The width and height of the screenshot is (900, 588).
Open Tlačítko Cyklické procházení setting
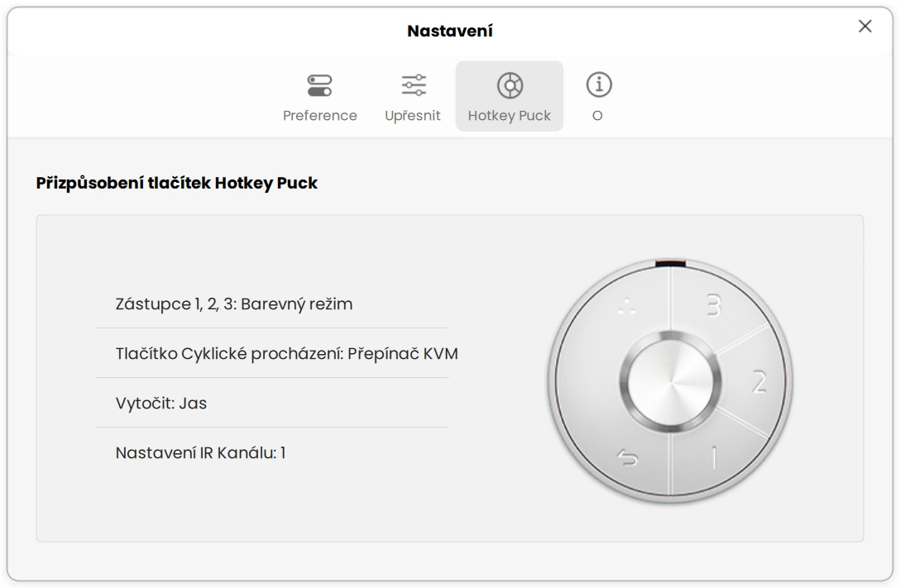[x=286, y=354]
